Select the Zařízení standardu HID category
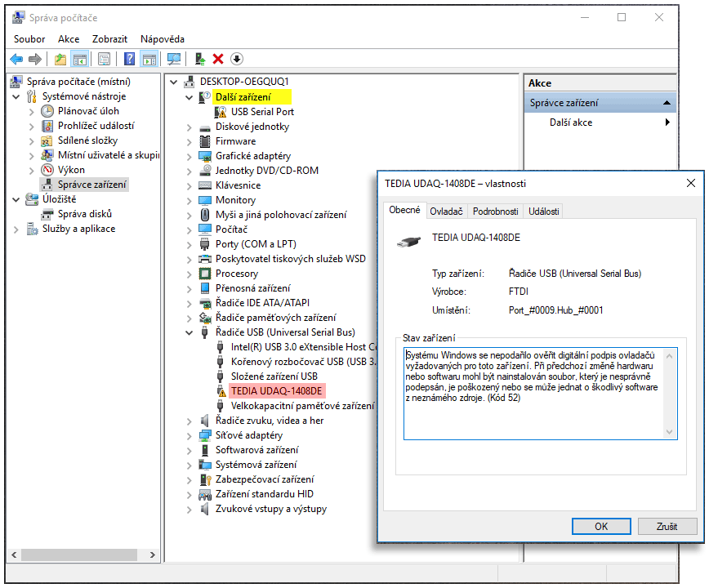The width and height of the screenshot is (709, 588). pyautogui.click(x=264, y=494)
